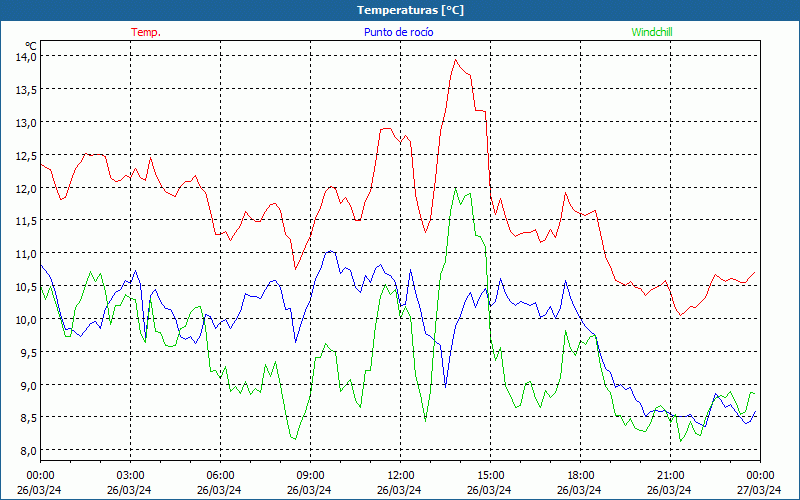Click the 12:00 time axis label

pyautogui.click(x=401, y=476)
